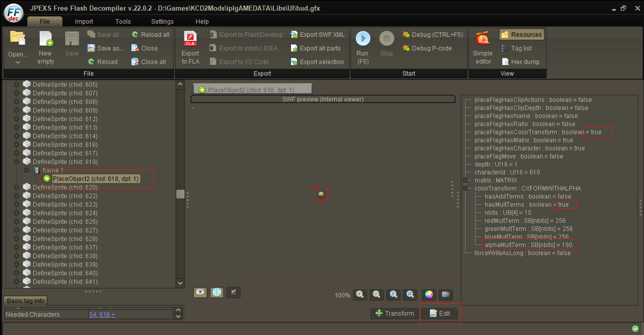Click the Export to FLA icon
The image size is (644, 335).
[190, 39]
